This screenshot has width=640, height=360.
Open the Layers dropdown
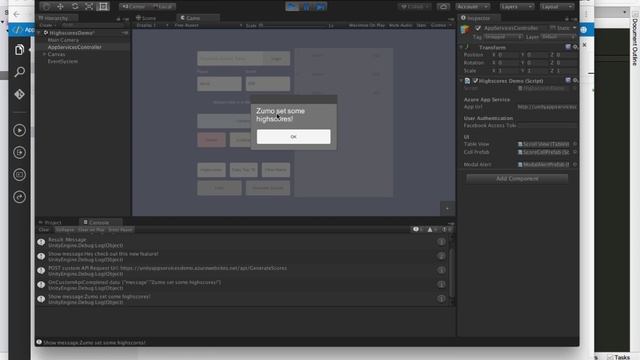517,7
